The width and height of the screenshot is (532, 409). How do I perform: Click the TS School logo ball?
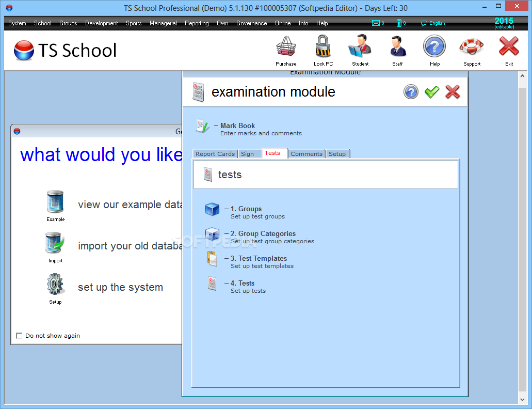tap(24, 50)
